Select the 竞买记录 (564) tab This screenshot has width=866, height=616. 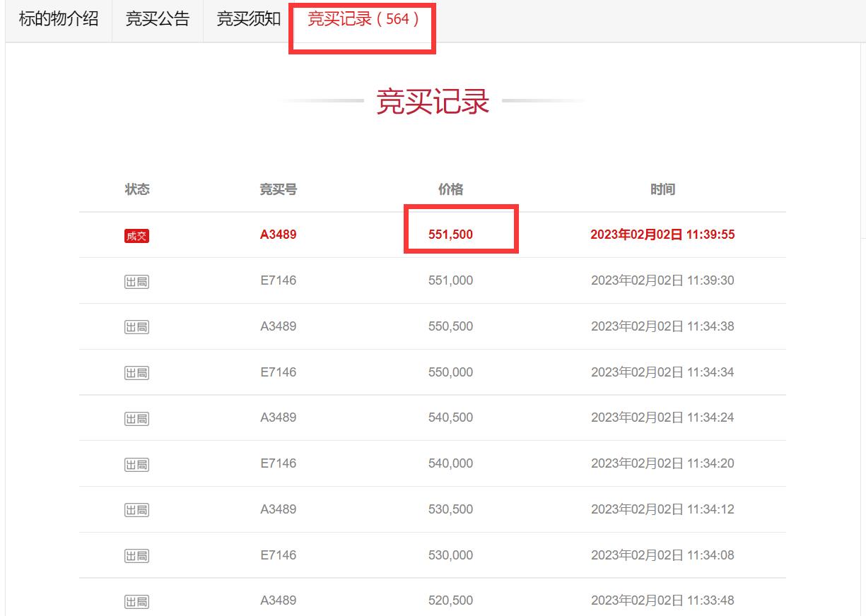(363, 19)
